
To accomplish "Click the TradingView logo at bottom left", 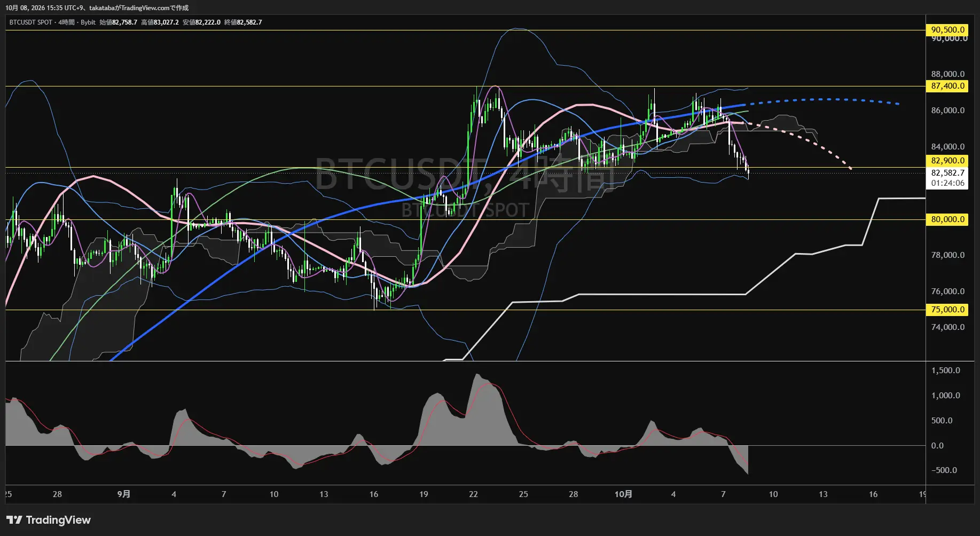I will click(49, 520).
